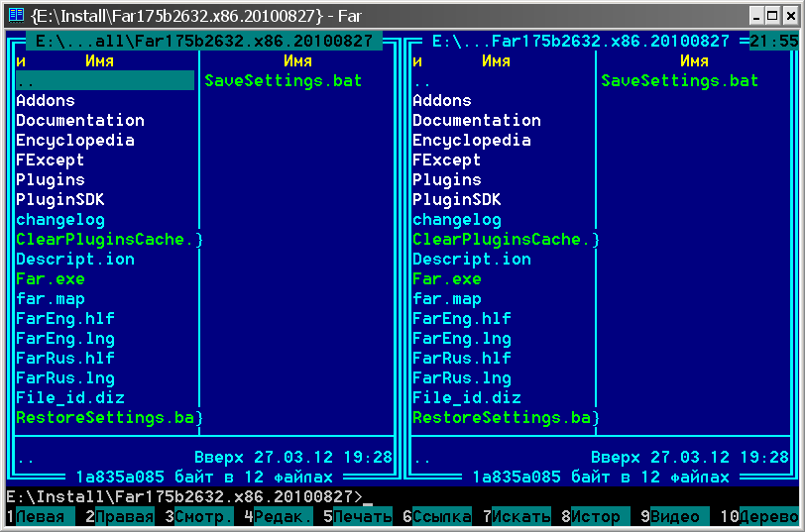Image resolution: width=805 pixels, height=532 pixels.
Task: Minimize the Far window
Action: (x=756, y=16)
